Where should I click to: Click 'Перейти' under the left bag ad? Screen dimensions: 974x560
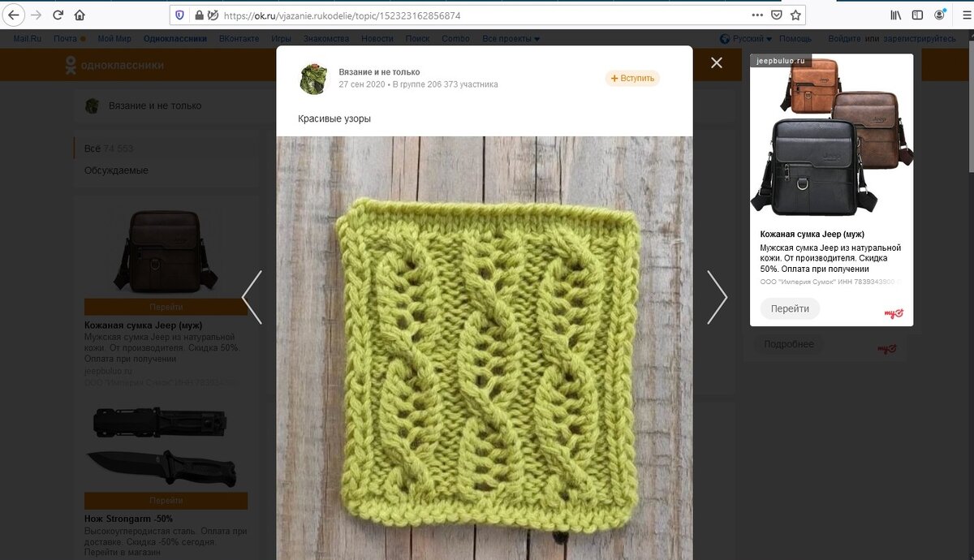166,307
